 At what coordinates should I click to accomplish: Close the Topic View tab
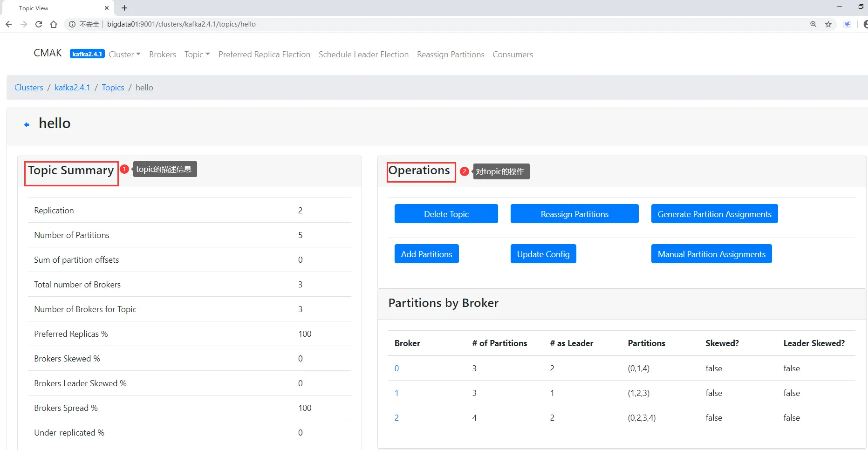point(107,8)
